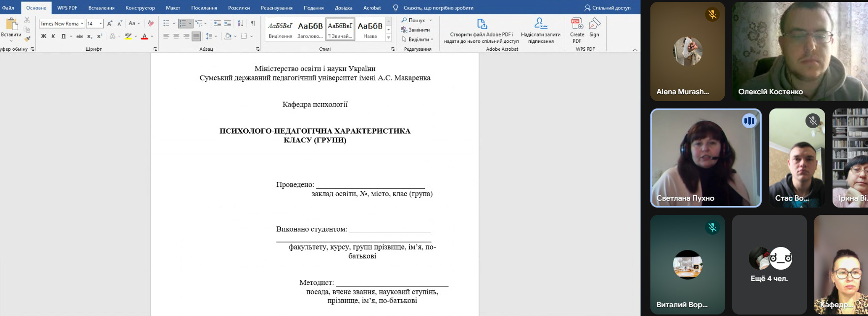Click the Create PDF icon
This screenshot has height=316, width=868.
pyautogui.click(x=577, y=30)
